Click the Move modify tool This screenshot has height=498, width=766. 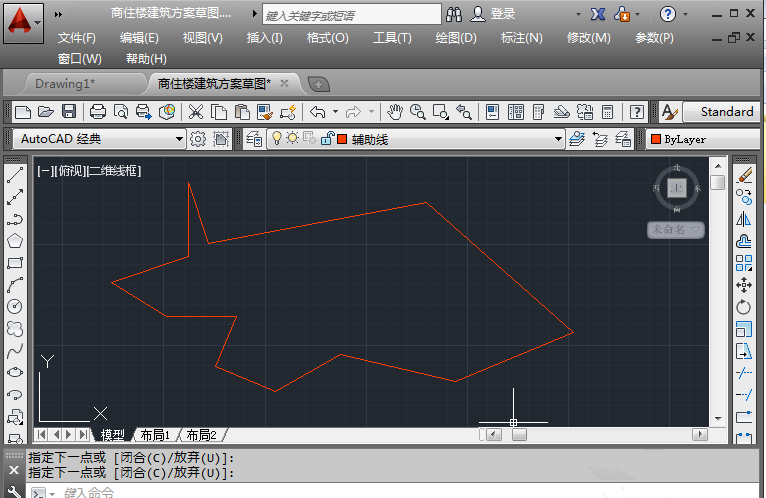coord(744,285)
